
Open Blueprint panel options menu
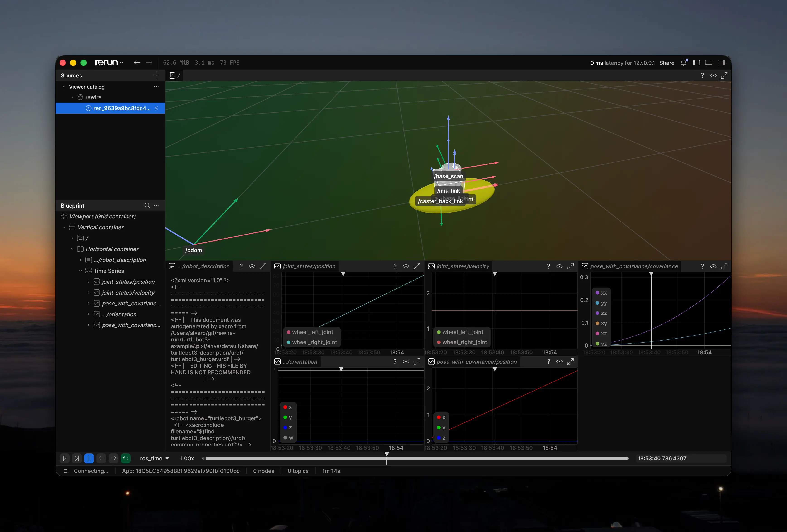coord(157,206)
